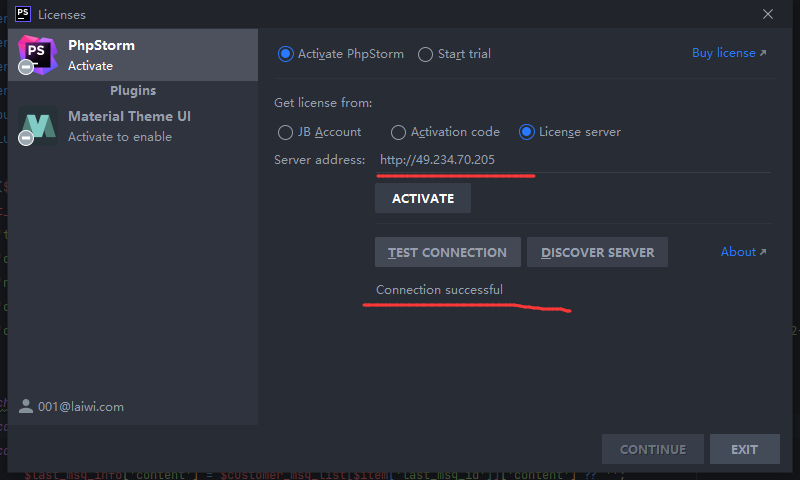Image resolution: width=800 pixels, height=480 pixels.
Task: Click the PS logo in title bar
Action: [x=23, y=14]
